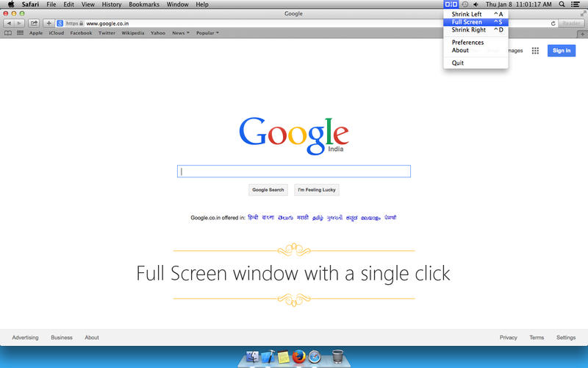Open the Twitter bookmark link
The width and height of the screenshot is (588, 368).
107,33
